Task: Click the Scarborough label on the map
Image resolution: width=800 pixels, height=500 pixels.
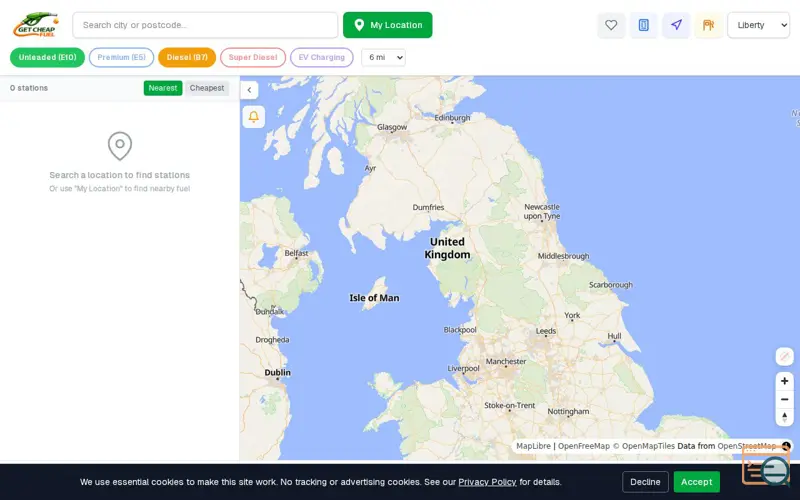Action: [611, 285]
